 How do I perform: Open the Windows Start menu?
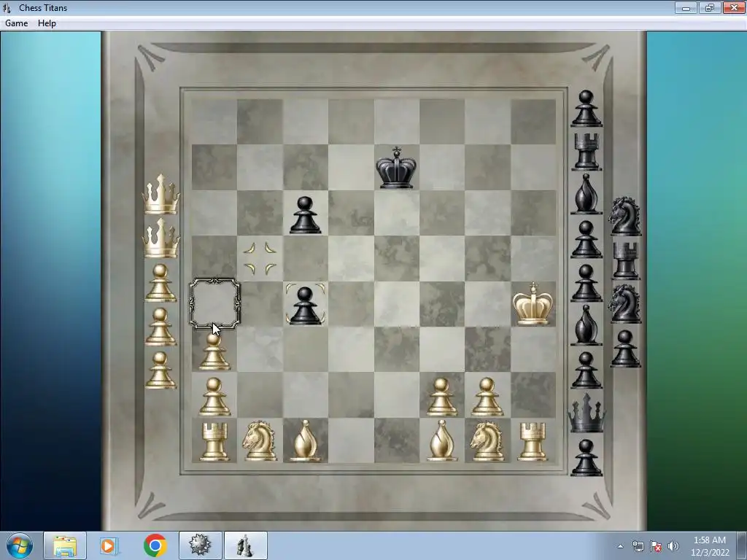coord(20,545)
